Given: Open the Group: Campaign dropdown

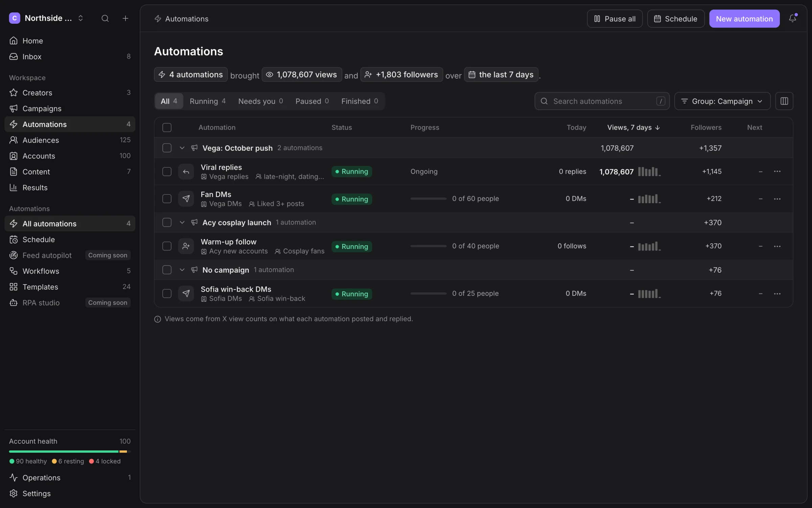Looking at the screenshot, I should (722, 101).
